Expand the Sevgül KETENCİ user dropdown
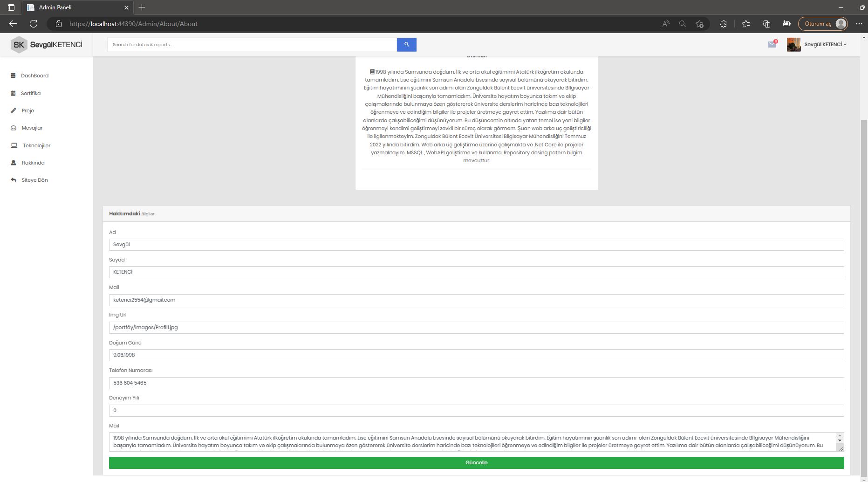This screenshot has width=868, height=482. (x=825, y=45)
